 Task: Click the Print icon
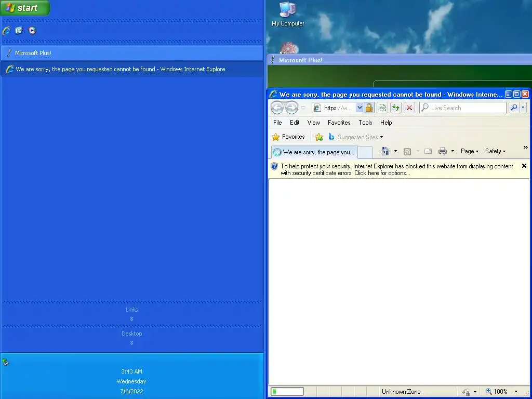443,151
